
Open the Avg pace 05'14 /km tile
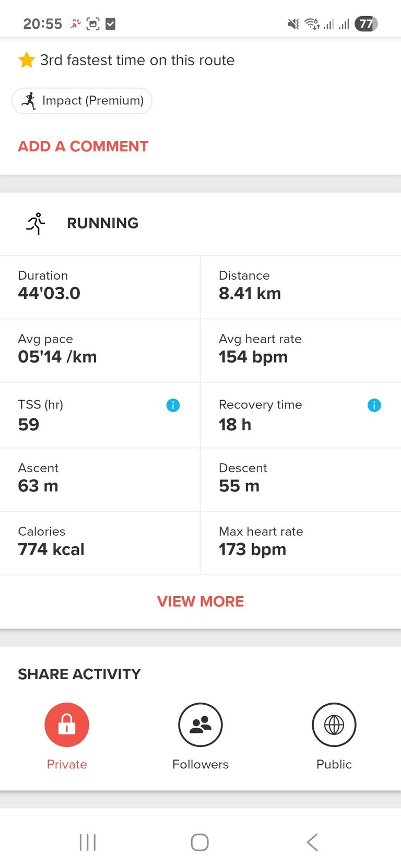(100, 351)
